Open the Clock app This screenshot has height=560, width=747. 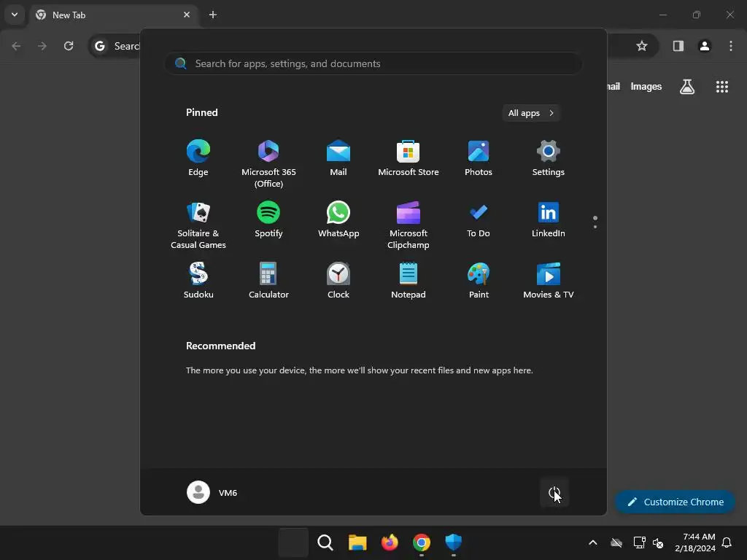(338, 281)
